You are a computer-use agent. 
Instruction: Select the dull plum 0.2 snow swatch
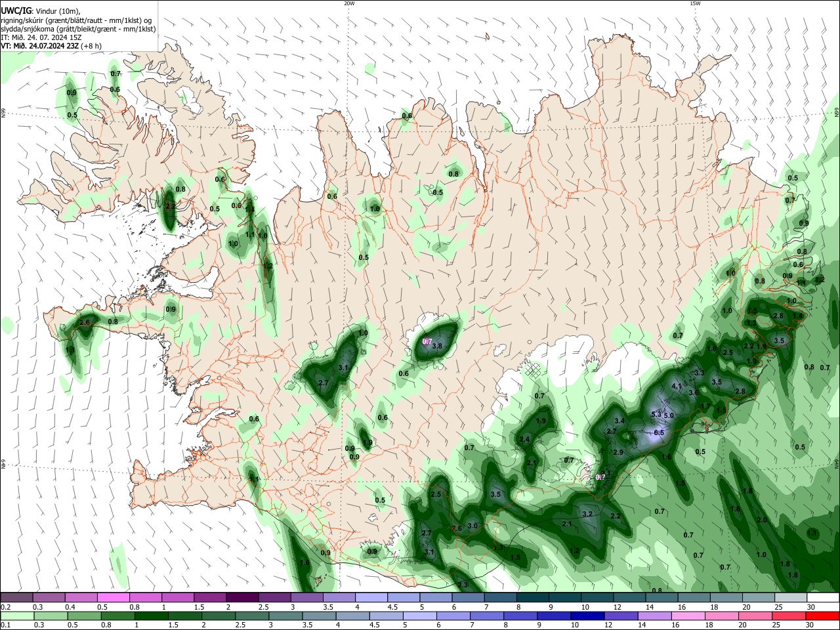(16, 597)
